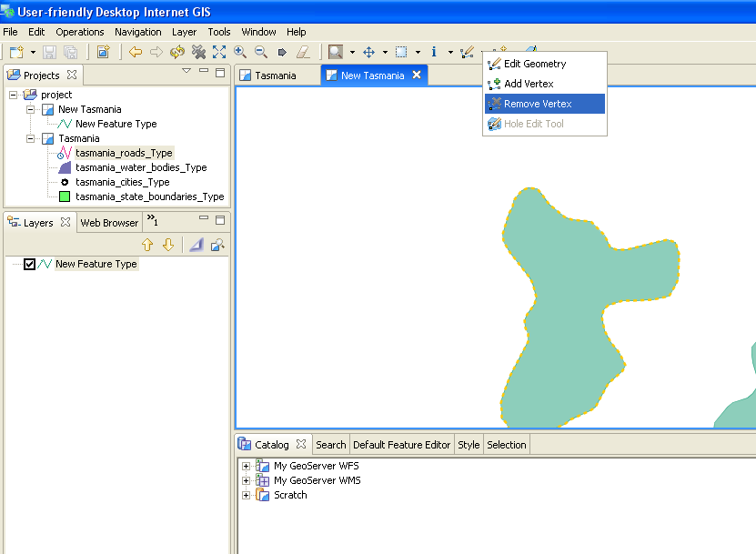The height and width of the screenshot is (554, 756).
Task: Open the Navigation menu
Action: pyautogui.click(x=137, y=32)
